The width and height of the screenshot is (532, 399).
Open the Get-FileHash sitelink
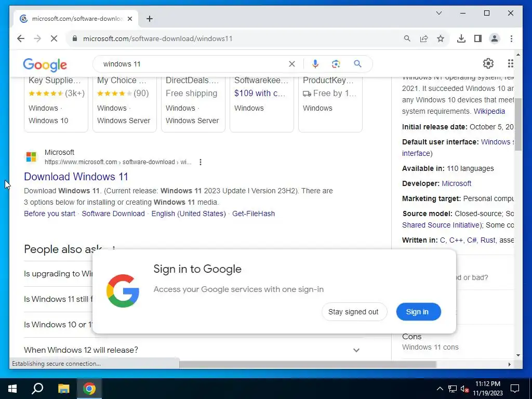(254, 214)
